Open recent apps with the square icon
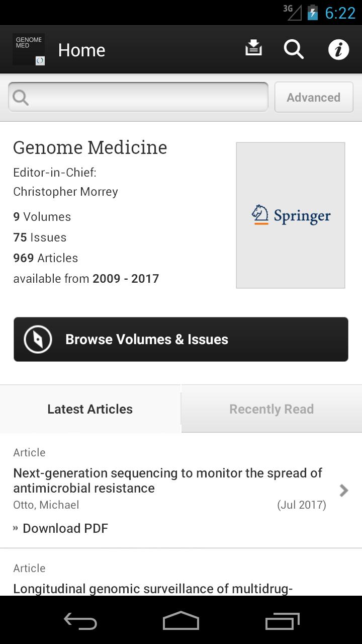 point(282,621)
